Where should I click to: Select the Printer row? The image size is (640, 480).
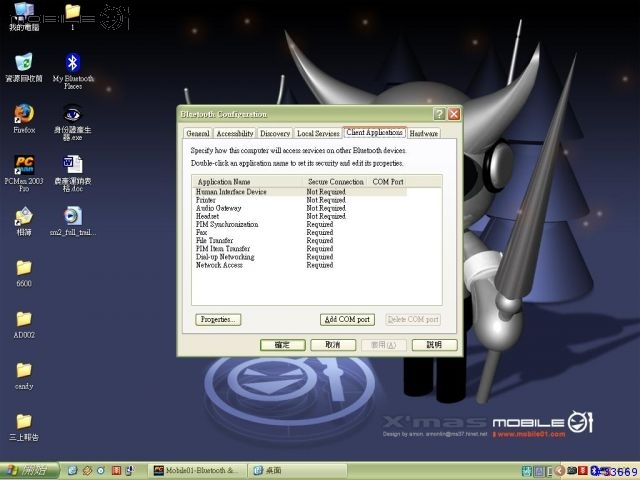[300, 200]
